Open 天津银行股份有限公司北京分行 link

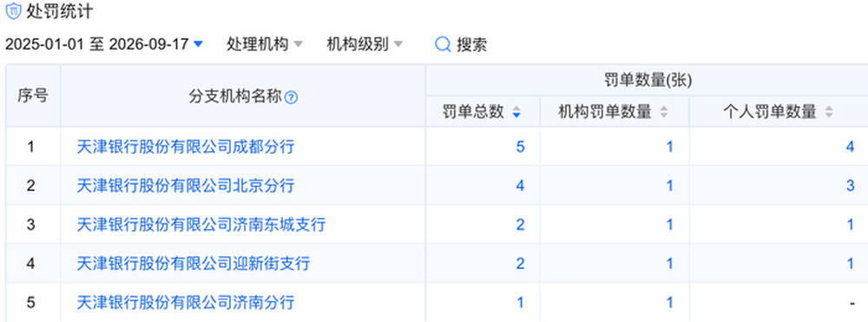point(186,186)
